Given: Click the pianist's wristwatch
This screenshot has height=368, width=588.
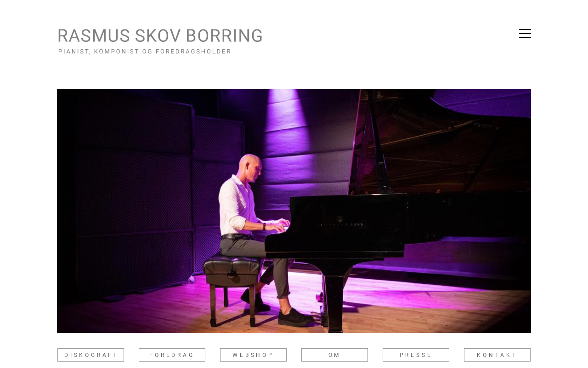Looking at the screenshot, I should click(264, 226).
